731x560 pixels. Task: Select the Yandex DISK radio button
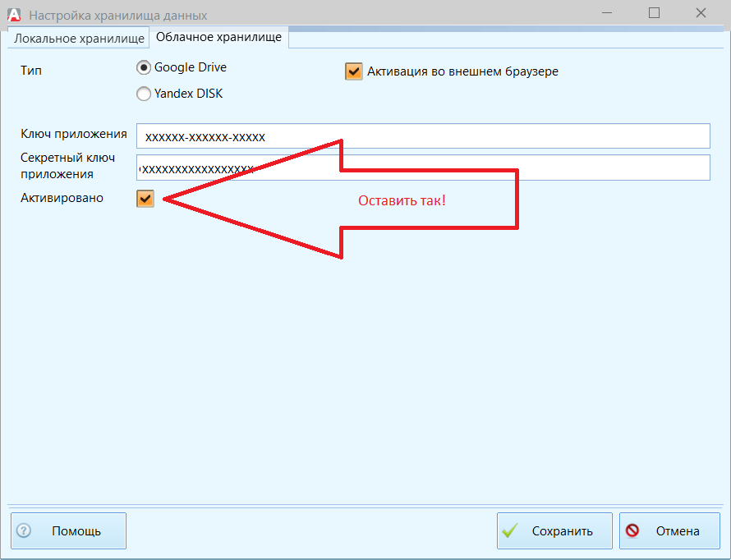(144, 94)
